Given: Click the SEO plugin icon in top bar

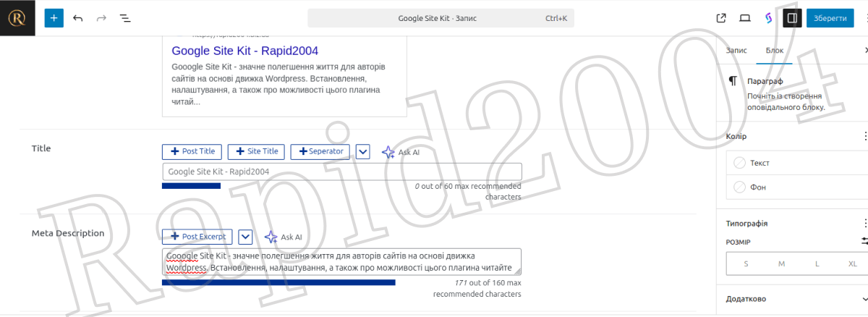Looking at the screenshot, I should pyautogui.click(x=769, y=18).
